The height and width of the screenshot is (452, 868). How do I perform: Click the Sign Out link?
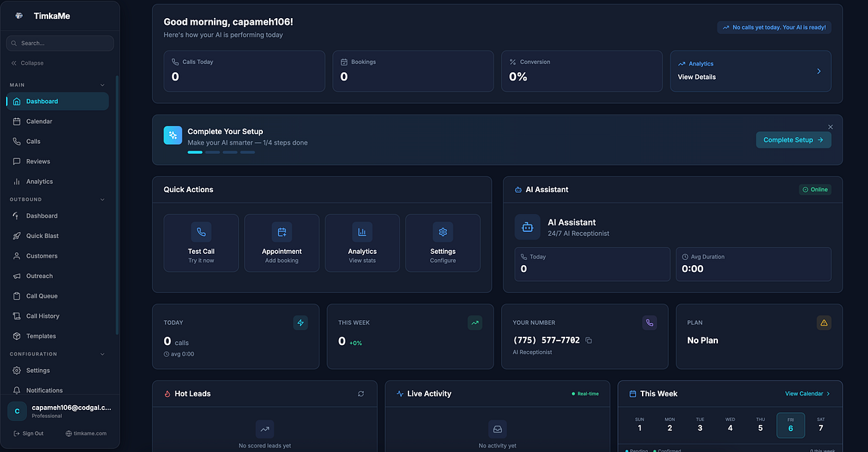point(28,433)
